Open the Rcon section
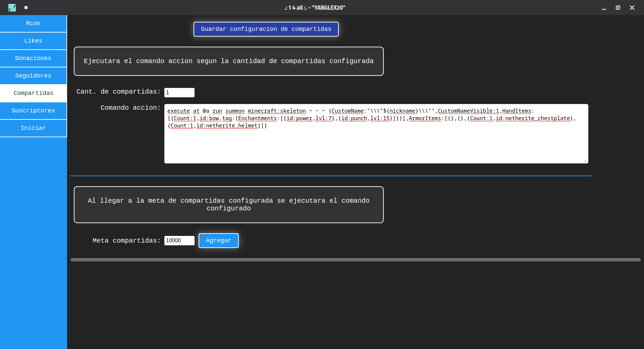The width and height of the screenshot is (644, 349). [33, 23]
